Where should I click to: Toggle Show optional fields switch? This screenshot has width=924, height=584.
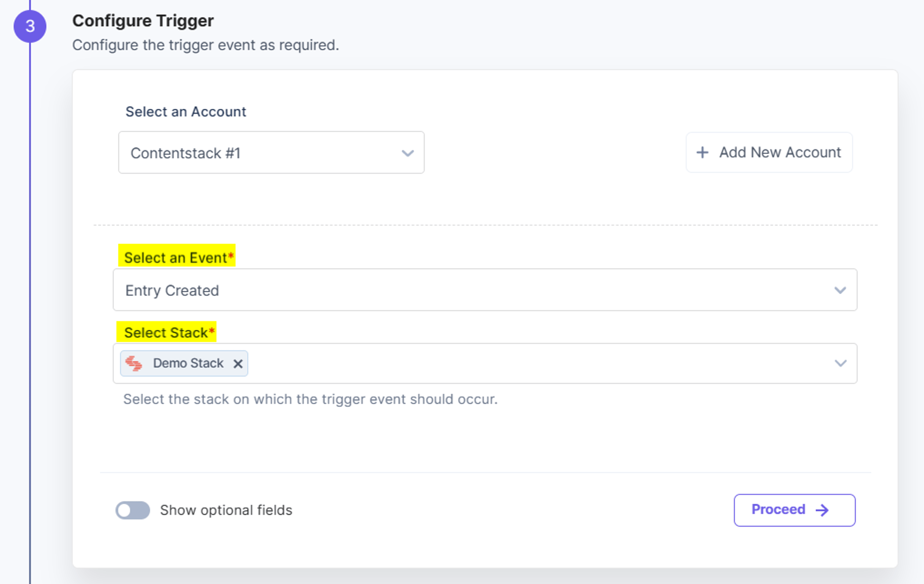(133, 510)
